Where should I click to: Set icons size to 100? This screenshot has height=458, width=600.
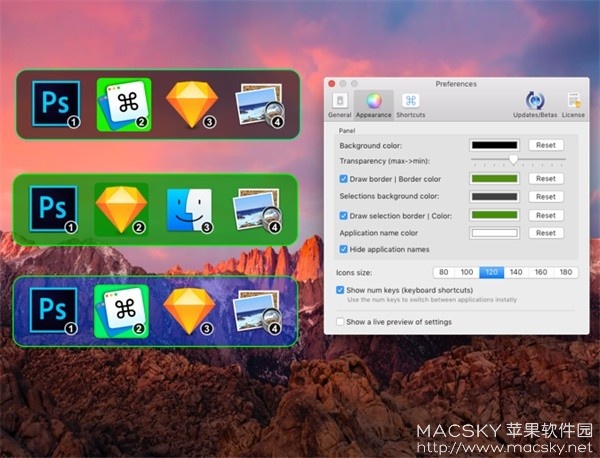tap(467, 272)
